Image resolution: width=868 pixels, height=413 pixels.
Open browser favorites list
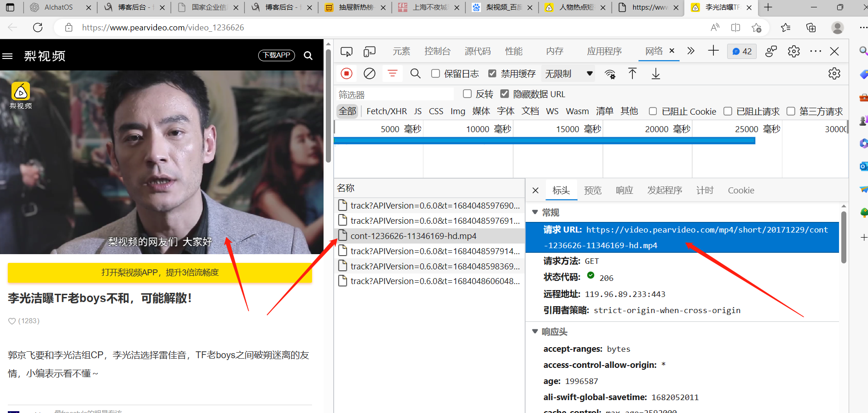[x=786, y=28]
